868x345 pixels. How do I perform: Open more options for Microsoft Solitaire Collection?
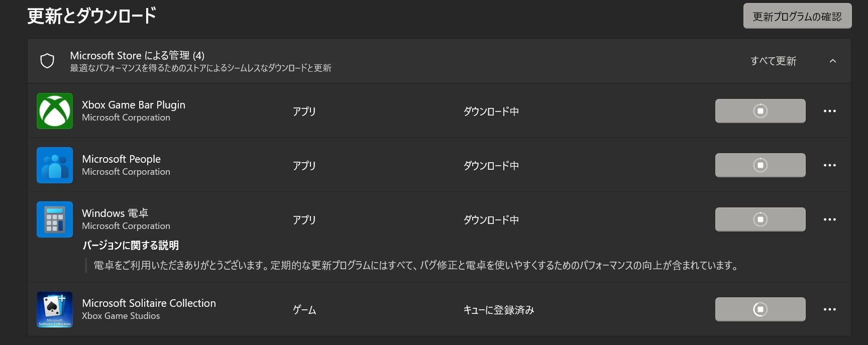pos(830,309)
